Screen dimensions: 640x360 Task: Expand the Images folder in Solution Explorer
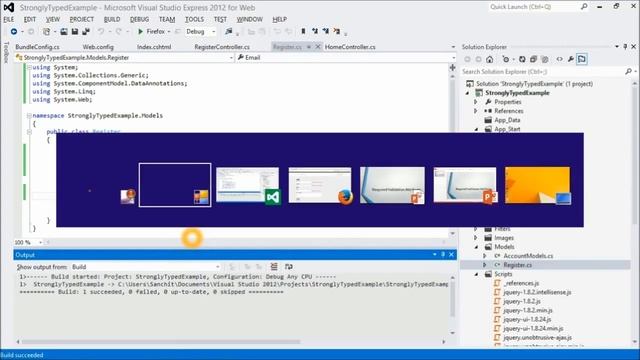coord(476,238)
